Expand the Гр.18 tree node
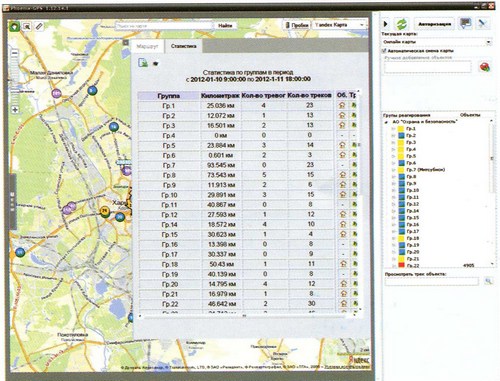The width and height of the screenshot is (500, 381). click(394, 238)
